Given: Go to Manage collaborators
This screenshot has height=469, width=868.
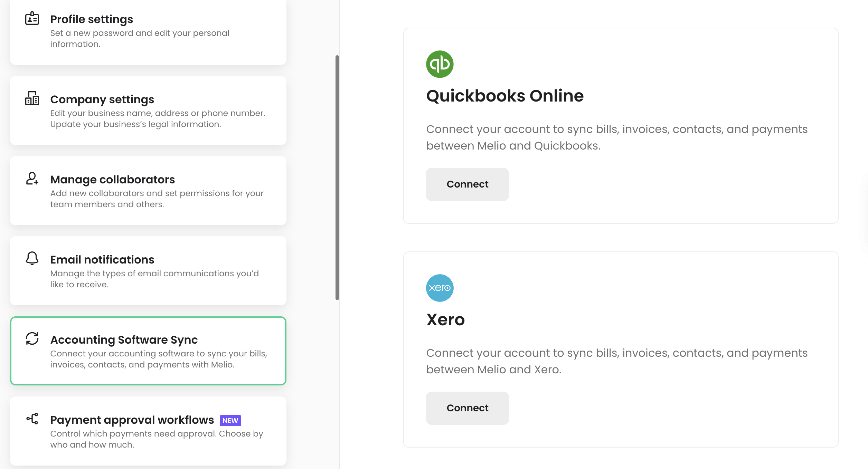Looking at the screenshot, I should coord(148,191).
